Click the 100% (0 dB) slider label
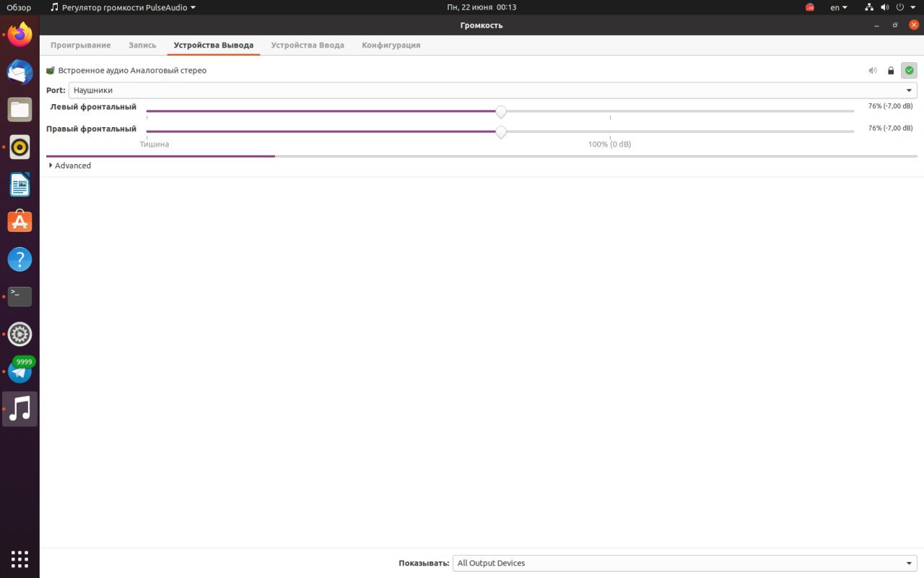Viewport: 924px width, 578px height. 609,144
